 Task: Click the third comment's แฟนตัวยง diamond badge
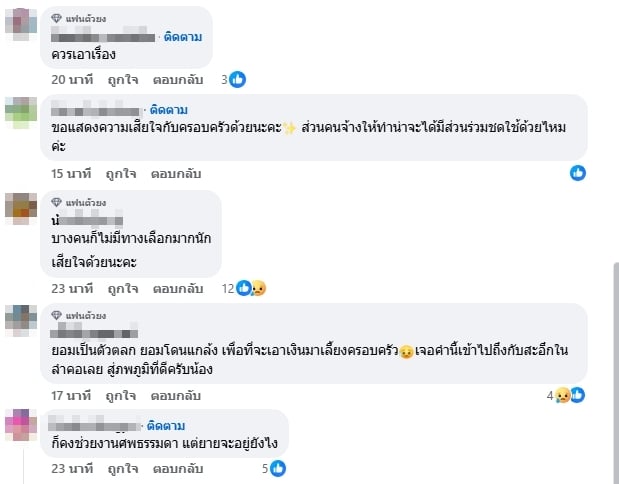56,202
